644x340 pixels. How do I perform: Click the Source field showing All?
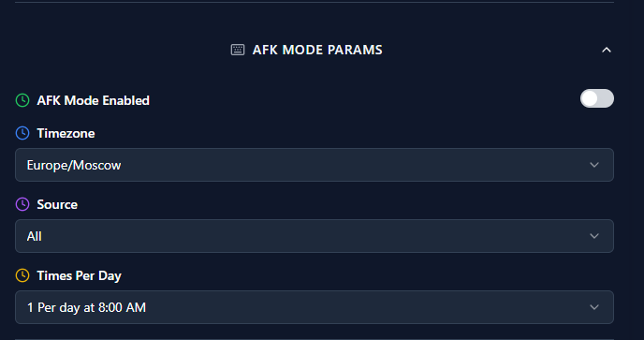(x=315, y=236)
